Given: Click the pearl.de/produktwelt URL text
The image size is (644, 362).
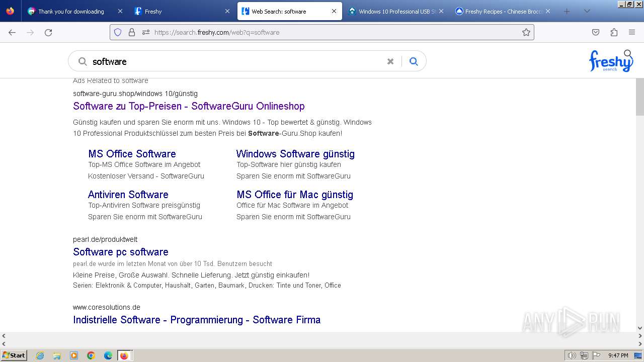Looking at the screenshot, I should point(105,239).
